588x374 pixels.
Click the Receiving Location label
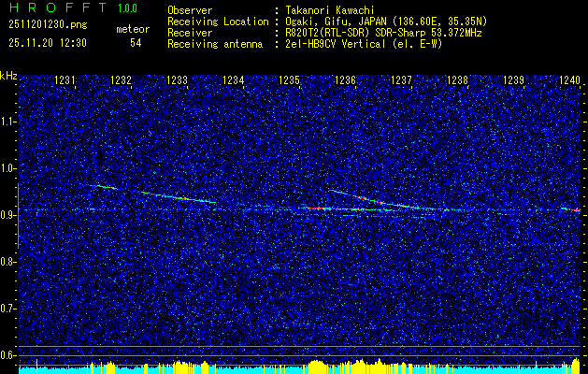coord(218,22)
